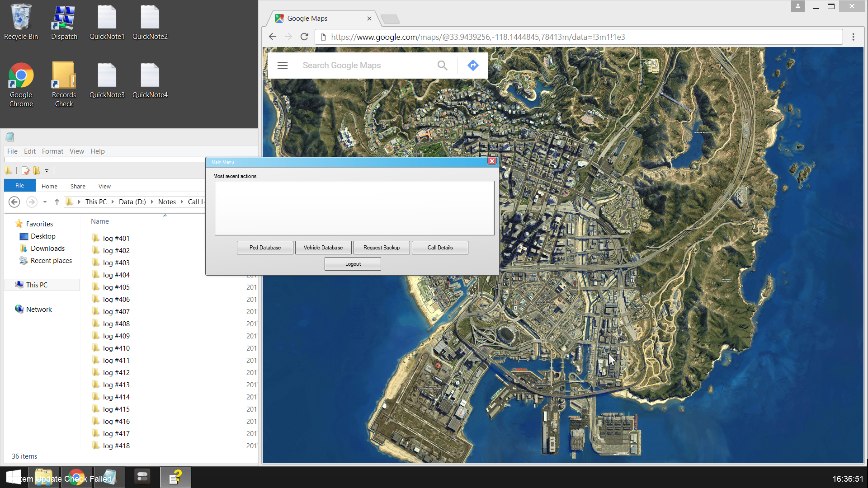Click the Google Maps directions icon
Viewport: 868px width, 488px height.
click(x=473, y=66)
